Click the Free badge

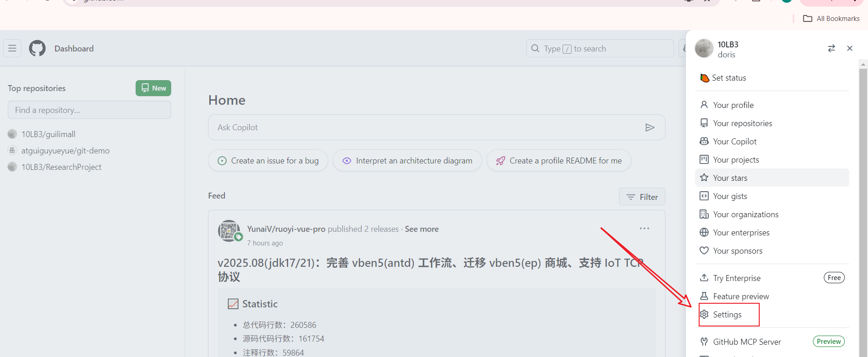(834, 278)
